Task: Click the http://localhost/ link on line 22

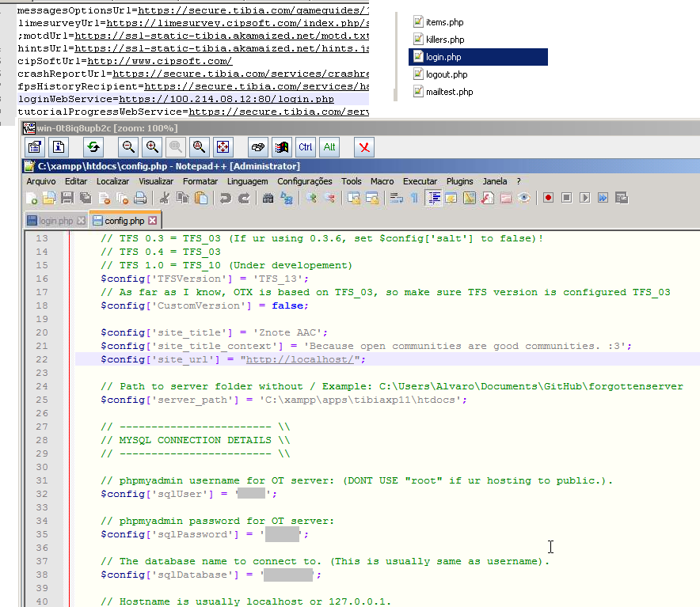Action: coord(300,360)
